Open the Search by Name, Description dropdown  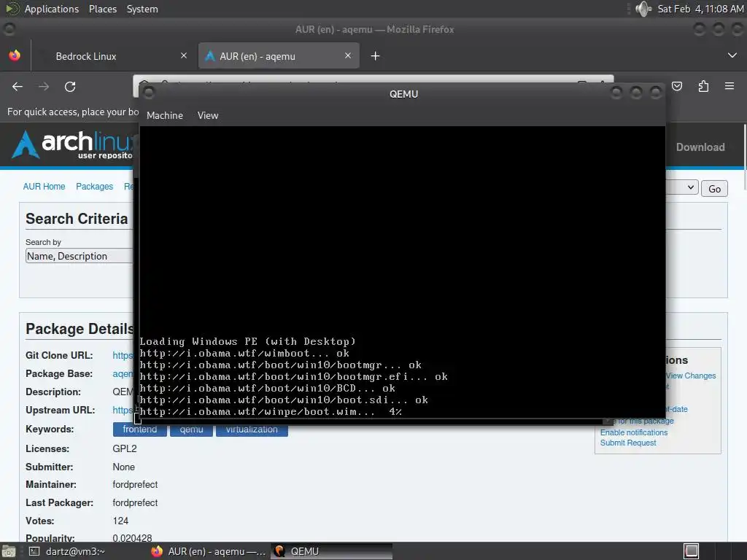[79, 256]
